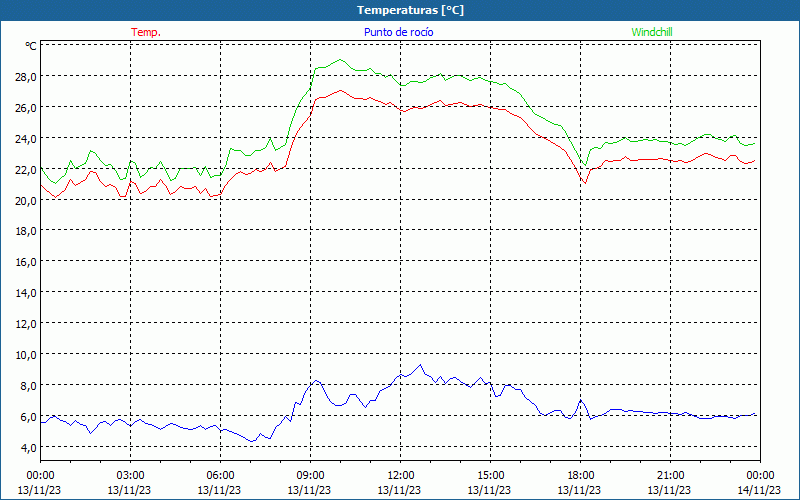Click the green Windchill peak near 10:00

(340, 60)
